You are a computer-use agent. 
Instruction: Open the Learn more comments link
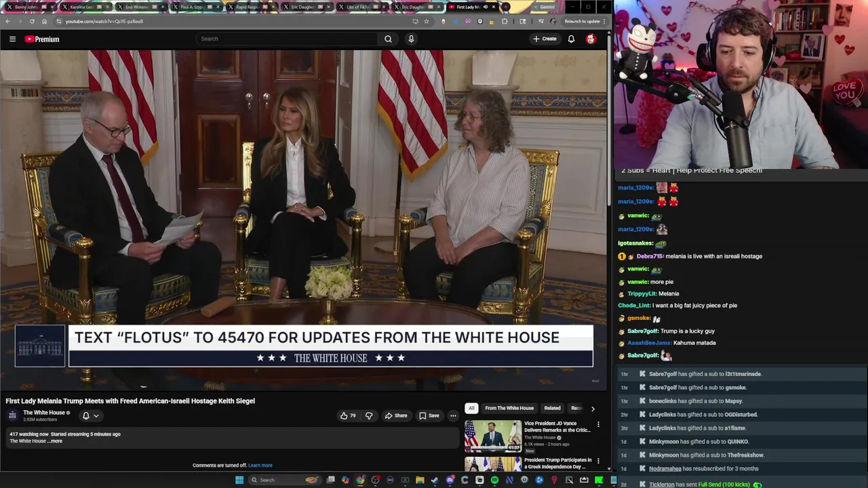point(260,466)
